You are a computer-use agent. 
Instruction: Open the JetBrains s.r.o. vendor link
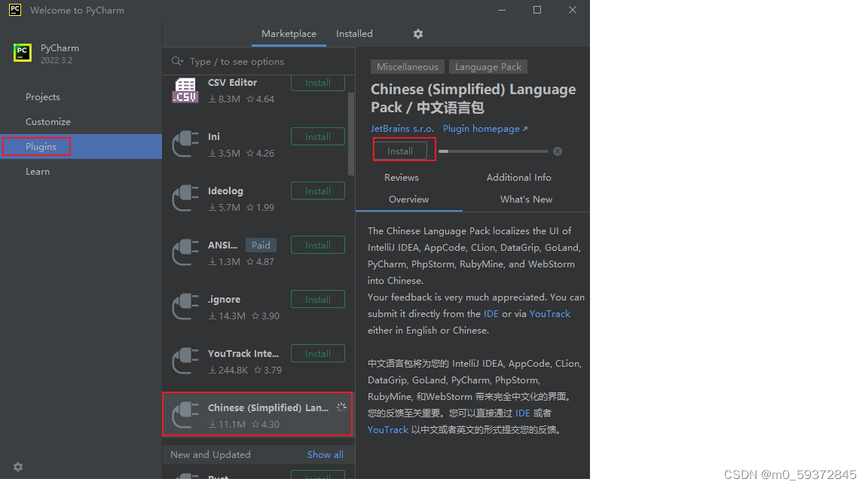[x=402, y=128]
